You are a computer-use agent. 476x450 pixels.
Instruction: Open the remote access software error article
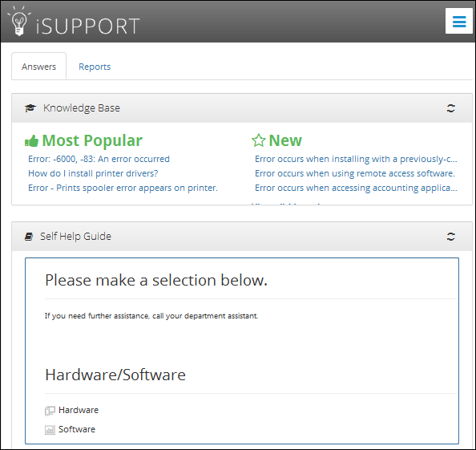point(355,173)
